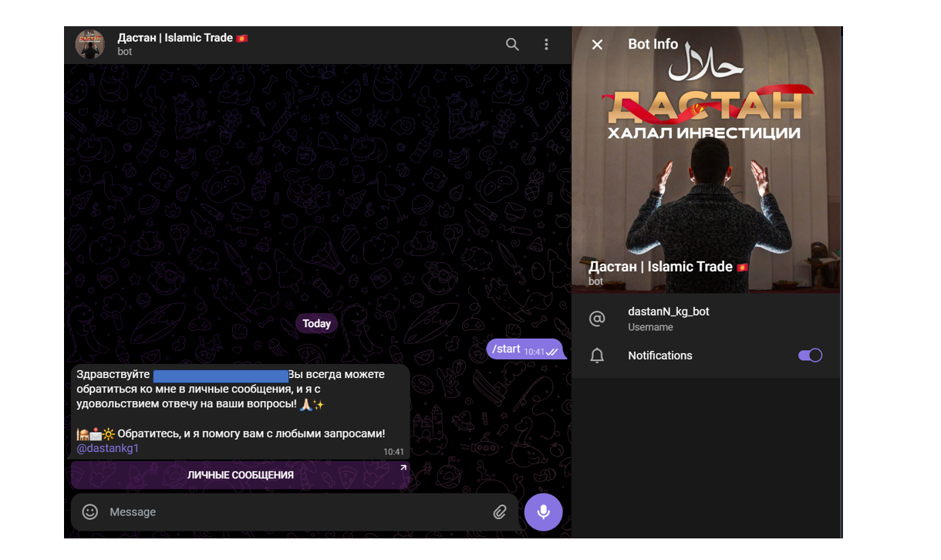Click the Username label under dastanN_kg_bot
941x560 pixels.
pos(650,327)
